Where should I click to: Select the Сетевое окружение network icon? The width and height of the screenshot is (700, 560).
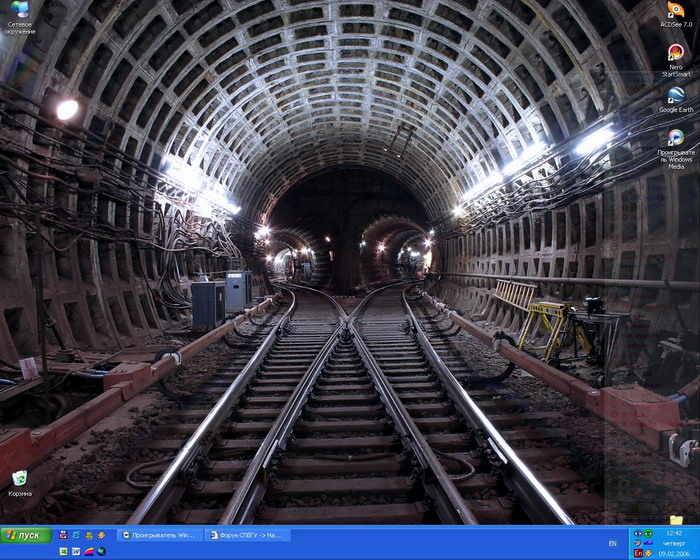click(x=19, y=10)
